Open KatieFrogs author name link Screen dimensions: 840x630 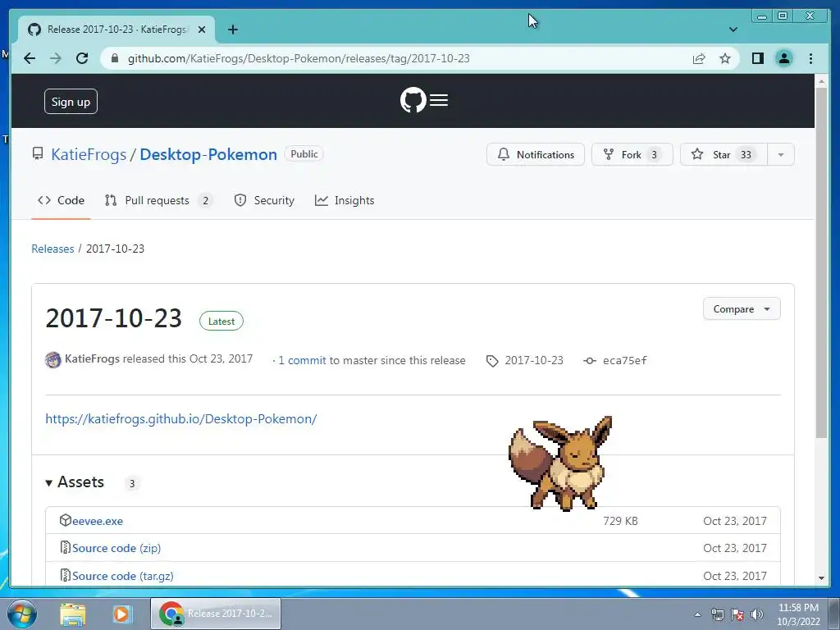[x=92, y=359]
